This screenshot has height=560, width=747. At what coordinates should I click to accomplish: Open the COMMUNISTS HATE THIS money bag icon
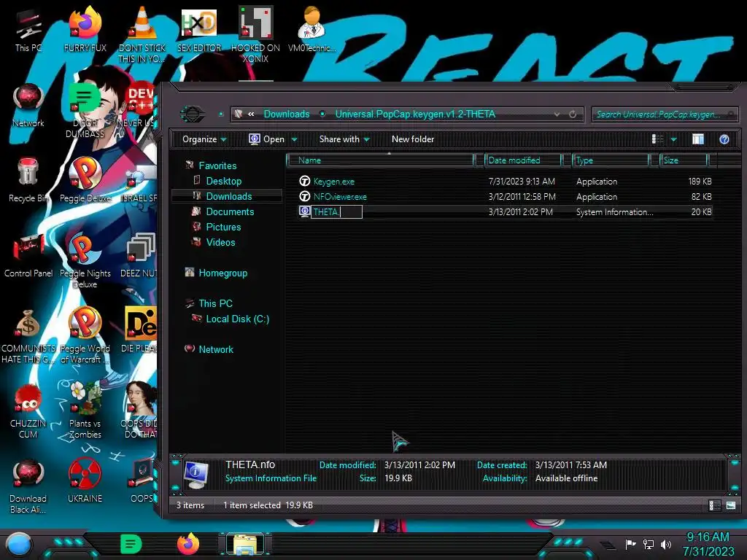28,336
